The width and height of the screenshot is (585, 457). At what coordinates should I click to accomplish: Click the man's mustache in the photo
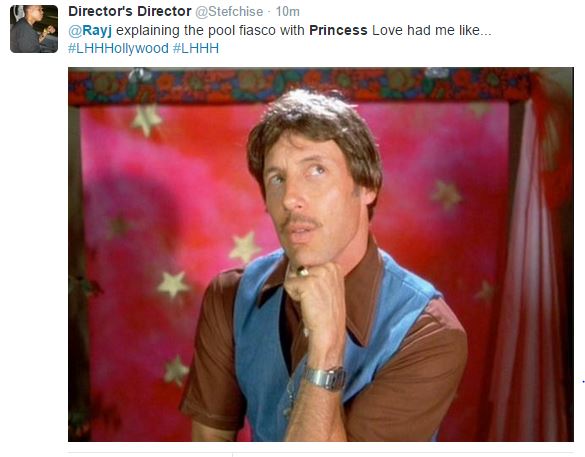tap(301, 221)
